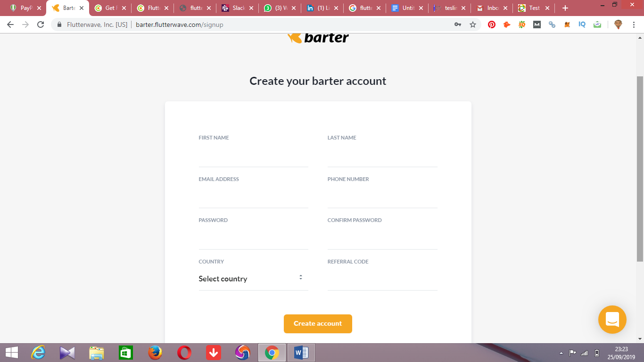Click the First Name input field
The image size is (644, 362).
point(253,156)
